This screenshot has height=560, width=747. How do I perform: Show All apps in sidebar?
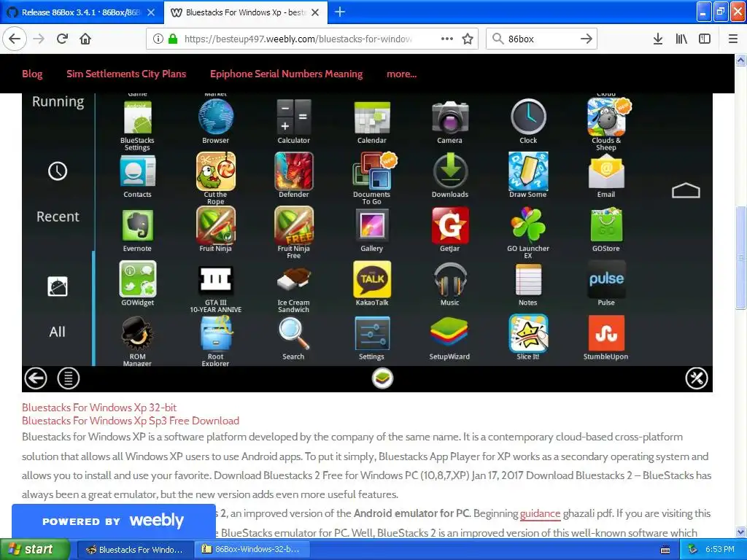pyautogui.click(x=57, y=332)
